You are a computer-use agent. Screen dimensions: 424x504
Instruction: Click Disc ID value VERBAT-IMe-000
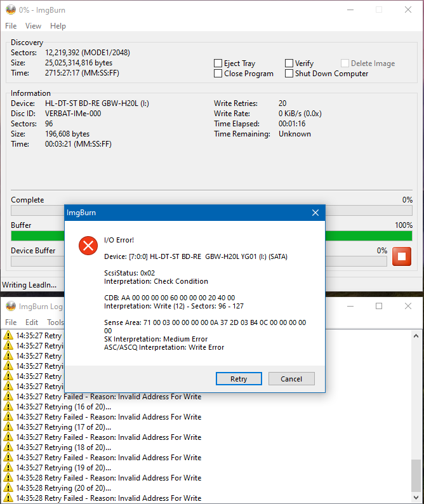(73, 114)
